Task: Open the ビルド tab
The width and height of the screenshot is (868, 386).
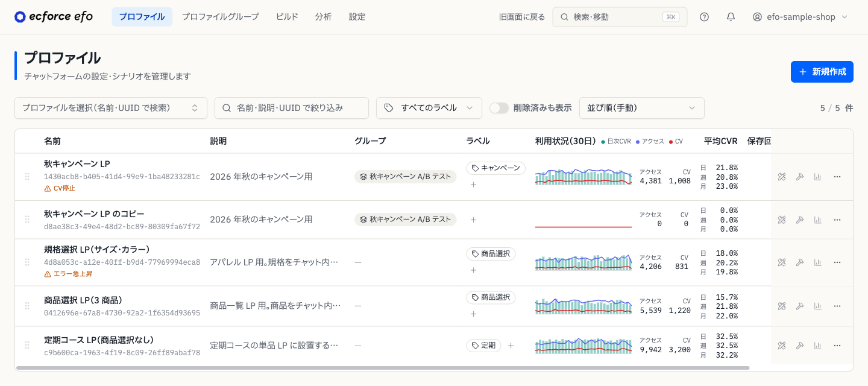Action: tap(287, 17)
